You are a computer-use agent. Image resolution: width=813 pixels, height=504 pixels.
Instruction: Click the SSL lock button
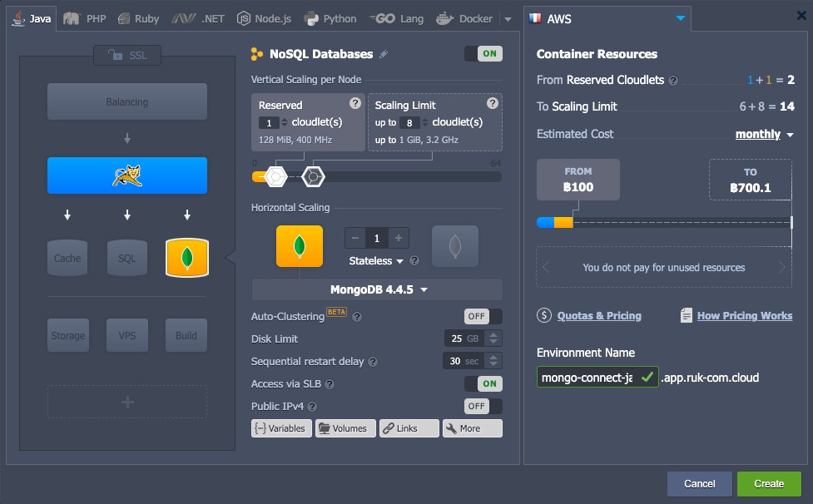click(x=127, y=56)
